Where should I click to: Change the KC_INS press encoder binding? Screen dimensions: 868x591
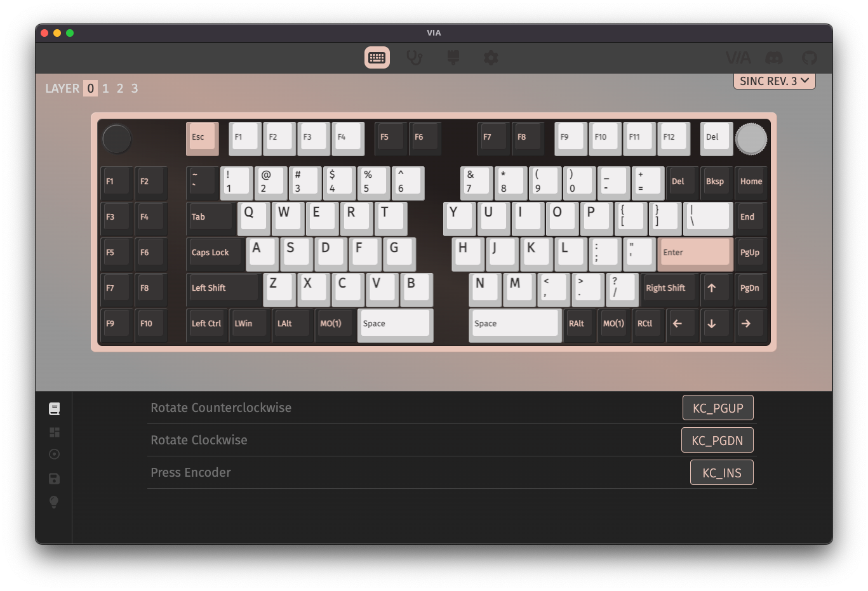tap(721, 473)
